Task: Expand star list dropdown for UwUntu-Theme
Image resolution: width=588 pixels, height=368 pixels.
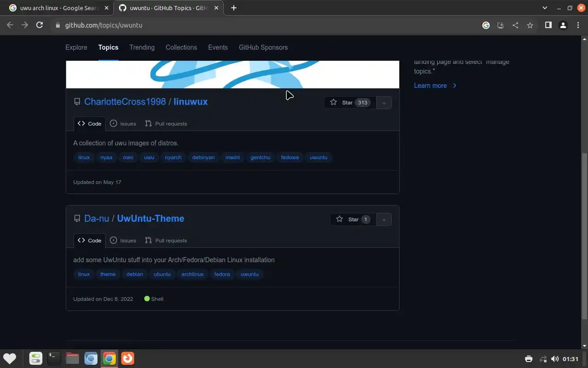Action: (384, 219)
